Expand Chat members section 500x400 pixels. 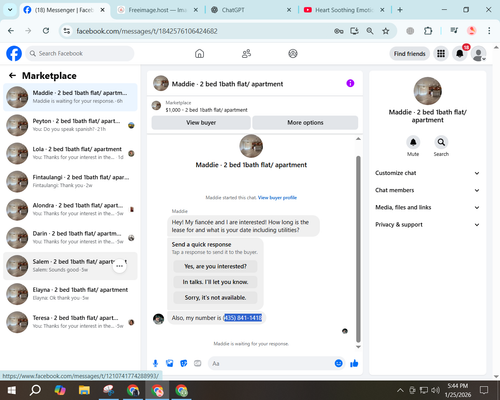pos(428,190)
